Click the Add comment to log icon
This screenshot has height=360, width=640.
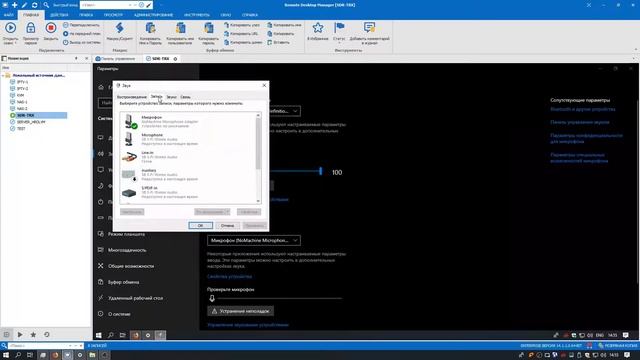(369, 28)
